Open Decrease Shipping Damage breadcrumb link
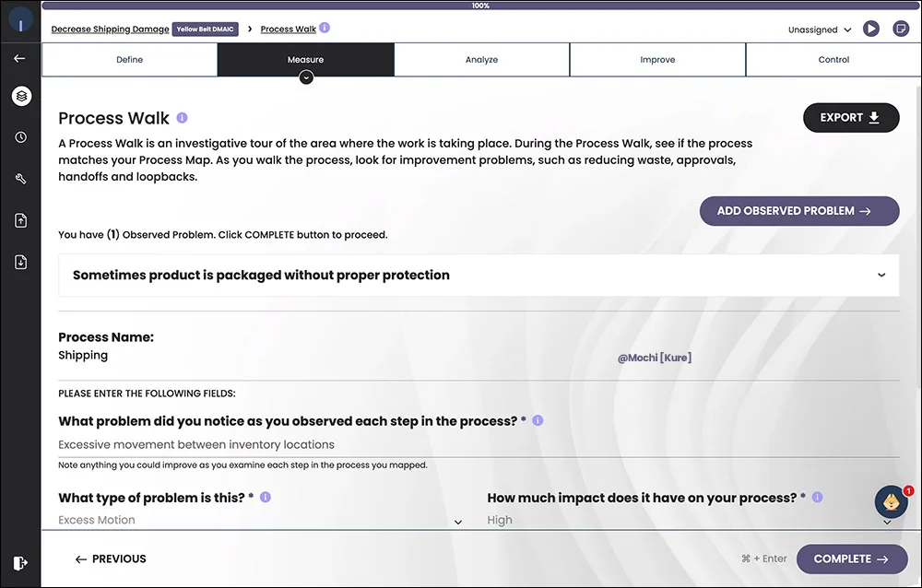The image size is (922, 588). click(110, 29)
